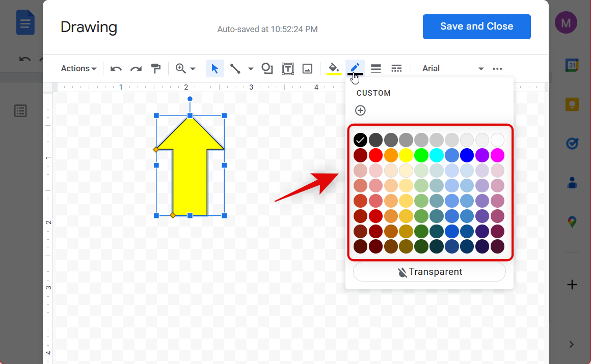Open the More options ellipsis

point(497,69)
